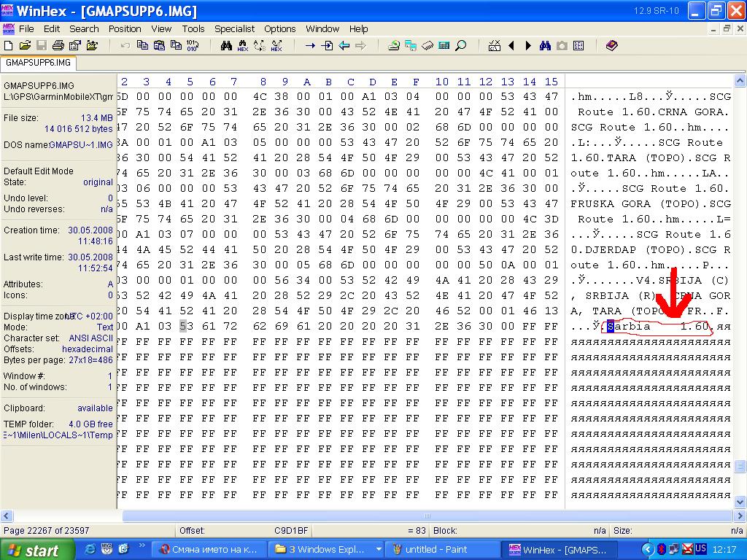Image resolution: width=747 pixels, height=560 pixels.
Task: Click the Find Text binoculars icon
Action: (226, 45)
